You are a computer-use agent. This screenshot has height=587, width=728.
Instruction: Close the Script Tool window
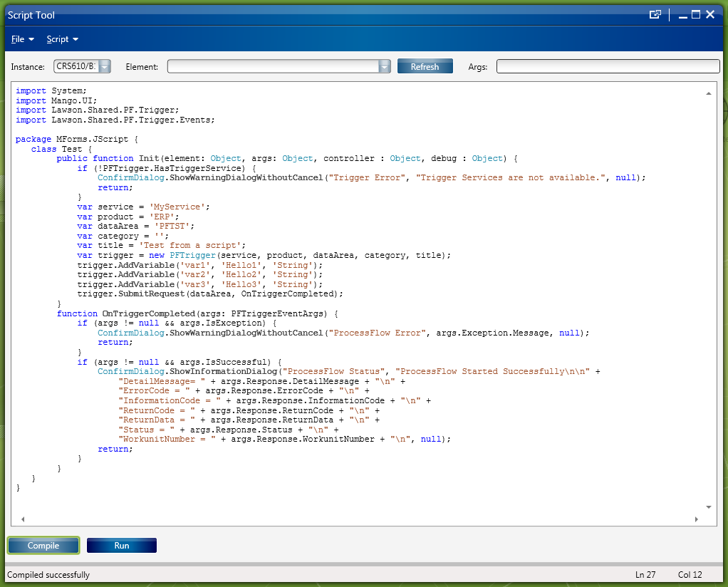pos(710,15)
